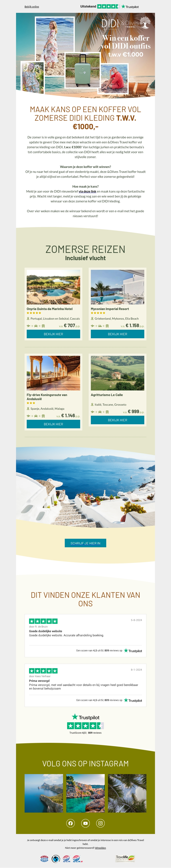Viewport: 171px width, 868px height.
Task: Click the DIDI koffer hero banner image
Action: click(x=85, y=55)
